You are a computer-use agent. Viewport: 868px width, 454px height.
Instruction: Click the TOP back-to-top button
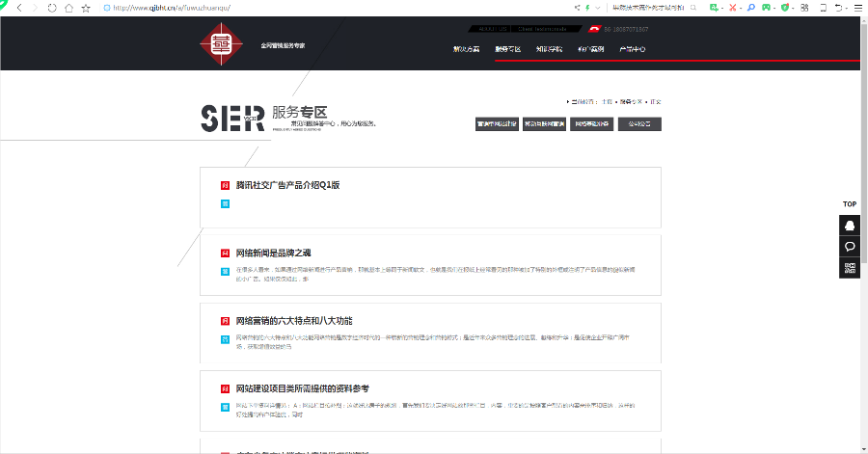(850, 204)
